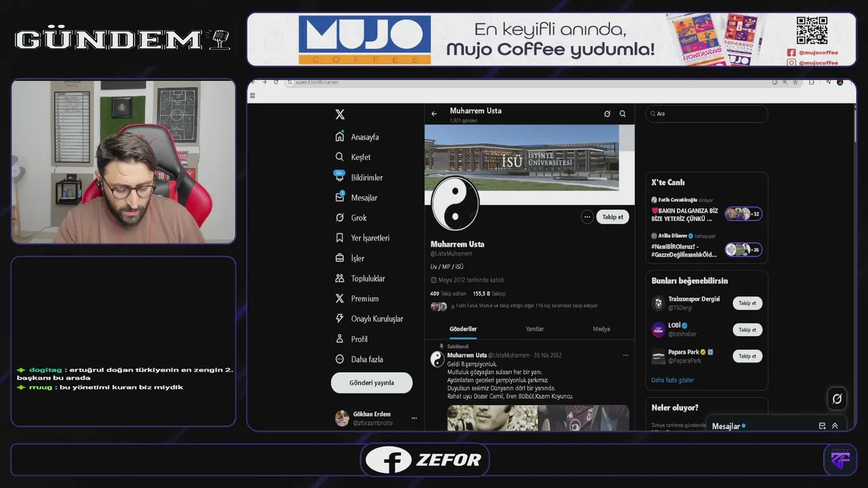Click the 409 Takip edilen count
Image resolution: width=868 pixels, height=488 pixels.
(448, 294)
